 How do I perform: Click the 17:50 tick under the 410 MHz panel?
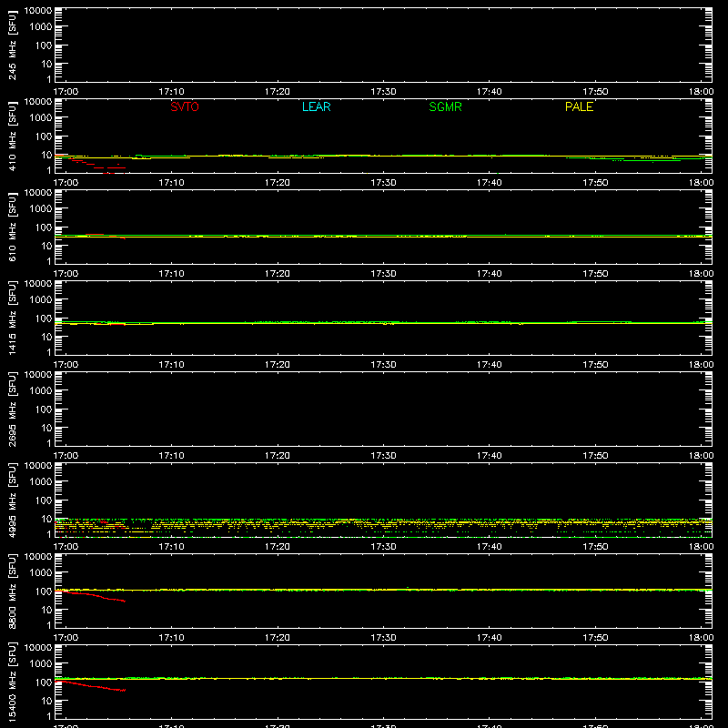(595, 183)
